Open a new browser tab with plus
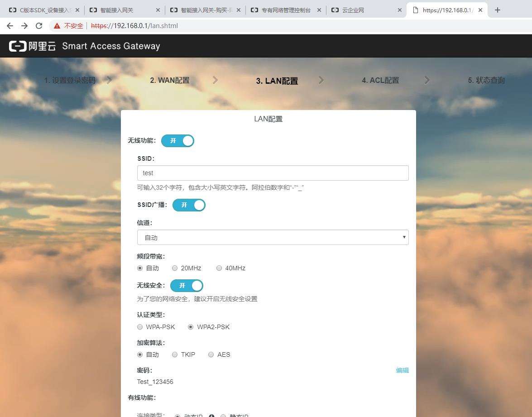532x417 pixels. point(498,10)
